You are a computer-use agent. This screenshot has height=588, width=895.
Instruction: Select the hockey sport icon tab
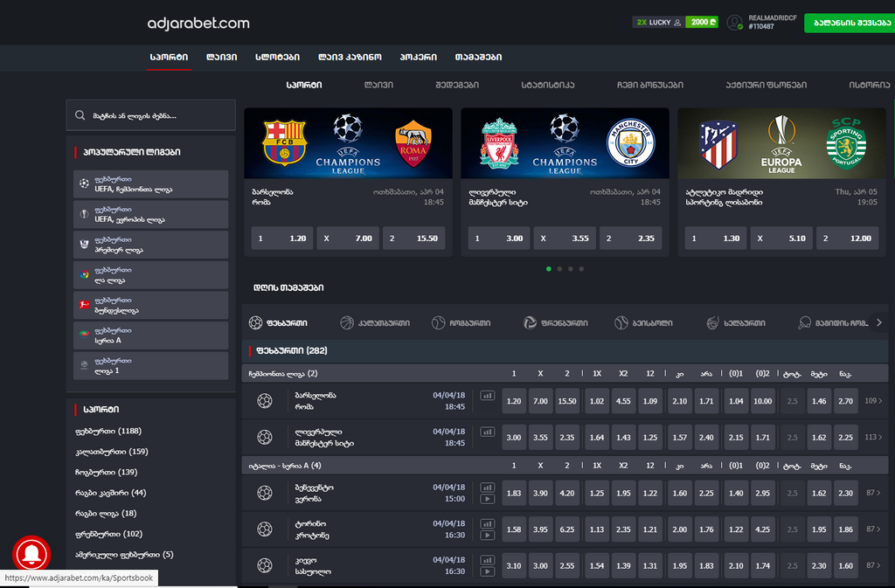click(x=713, y=322)
